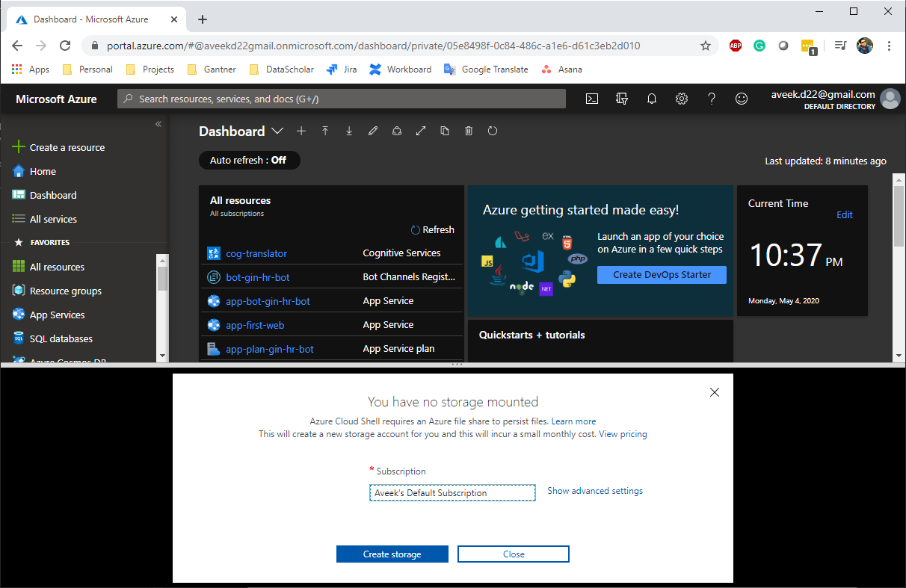Open Chrome Apps shortcut

coord(31,69)
